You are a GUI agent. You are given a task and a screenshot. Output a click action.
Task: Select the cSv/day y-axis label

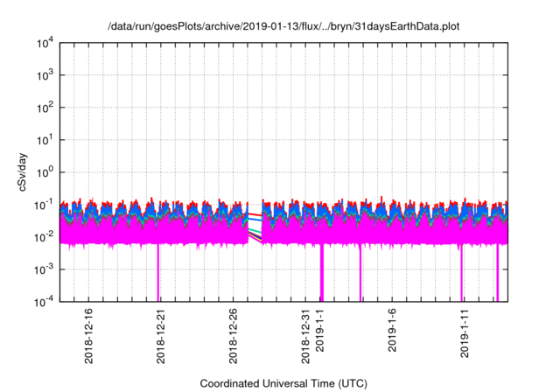click(x=23, y=172)
